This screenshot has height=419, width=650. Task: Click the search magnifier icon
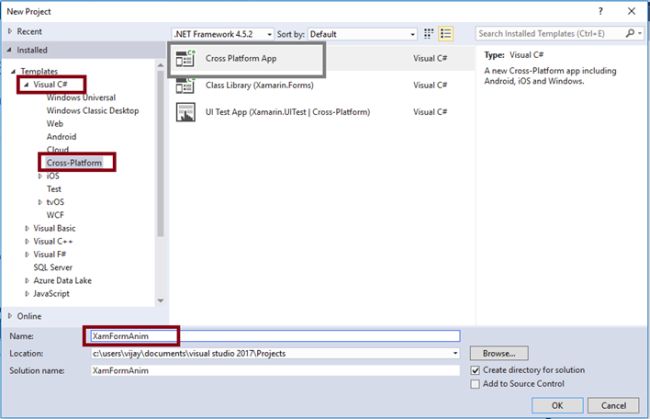[x=630, y=33]
